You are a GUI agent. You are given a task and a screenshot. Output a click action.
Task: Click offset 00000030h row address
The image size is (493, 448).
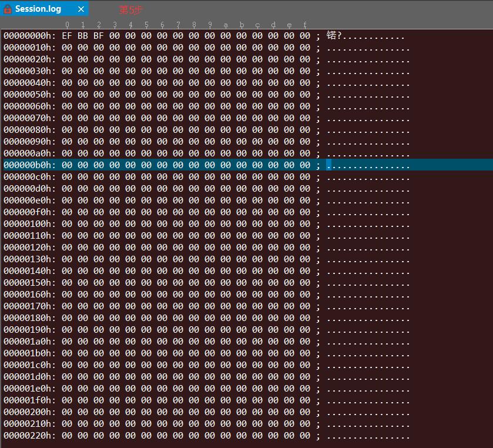pyautogui.click(x=29, y=71)
